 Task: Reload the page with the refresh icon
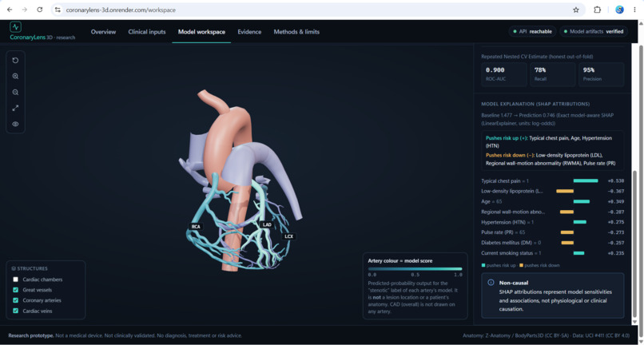coord(40,10)
